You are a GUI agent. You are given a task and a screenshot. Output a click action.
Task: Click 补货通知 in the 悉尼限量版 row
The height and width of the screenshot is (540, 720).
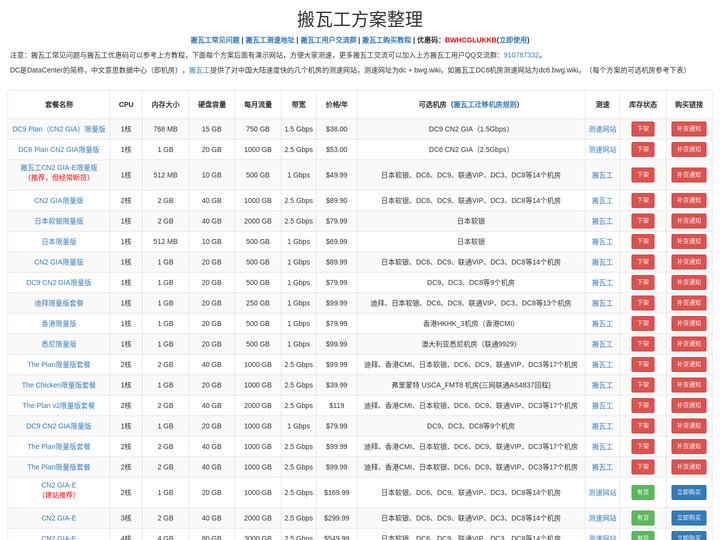click(689, 344)
